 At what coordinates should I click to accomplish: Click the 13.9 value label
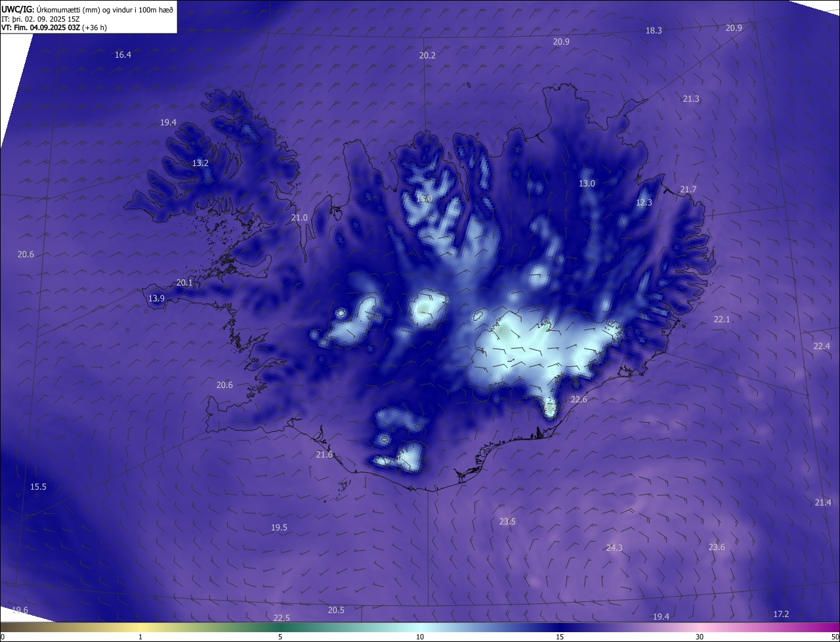[156, 299]
